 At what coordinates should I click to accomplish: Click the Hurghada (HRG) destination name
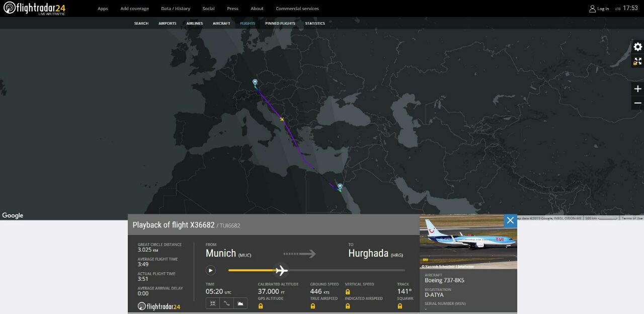[375, 253]
